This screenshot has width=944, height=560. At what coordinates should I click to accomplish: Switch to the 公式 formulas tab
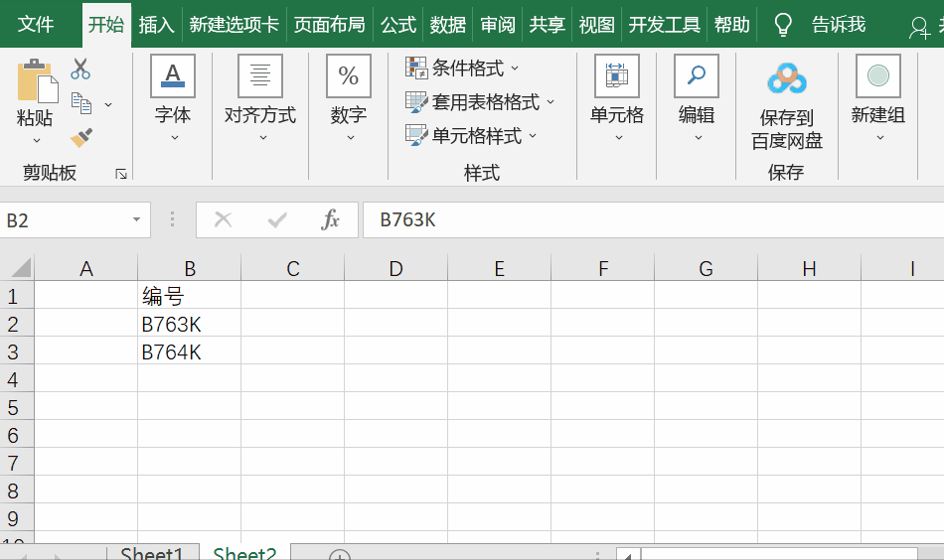397,25
